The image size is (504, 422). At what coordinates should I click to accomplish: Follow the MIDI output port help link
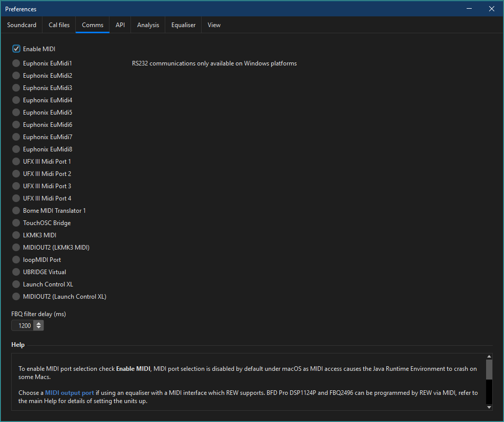coord(70,393)
